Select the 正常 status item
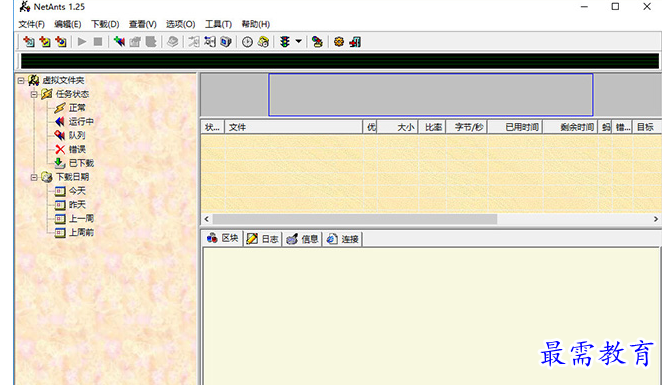Screen dimensions: 662x385 pyautogui.click(x=77, y=108)
